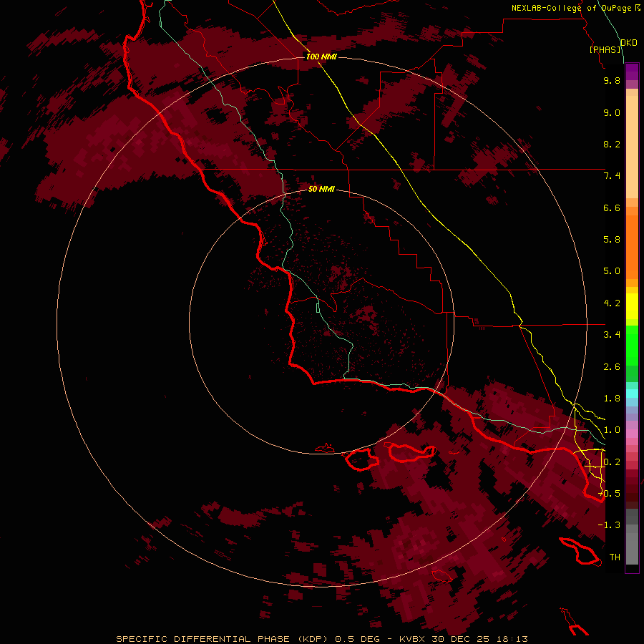Click the gray bottom segment of the color bar
The image size is (644, 644).
point(632,548)
